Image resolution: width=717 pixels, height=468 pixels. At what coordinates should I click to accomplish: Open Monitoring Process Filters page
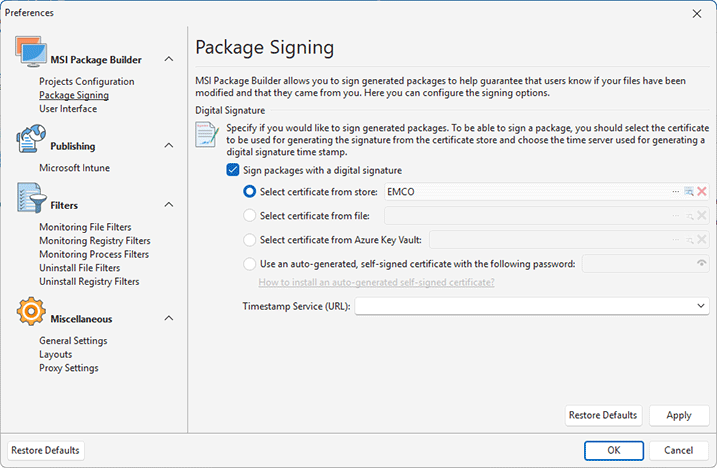pyautogui.click(x=94, y=254)
